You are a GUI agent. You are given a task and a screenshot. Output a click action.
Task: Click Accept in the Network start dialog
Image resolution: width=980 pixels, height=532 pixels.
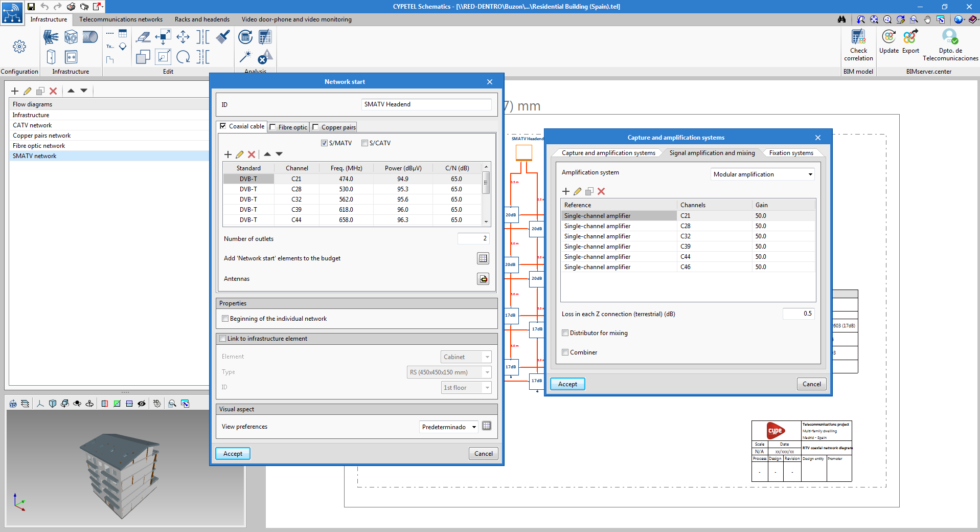233,454
